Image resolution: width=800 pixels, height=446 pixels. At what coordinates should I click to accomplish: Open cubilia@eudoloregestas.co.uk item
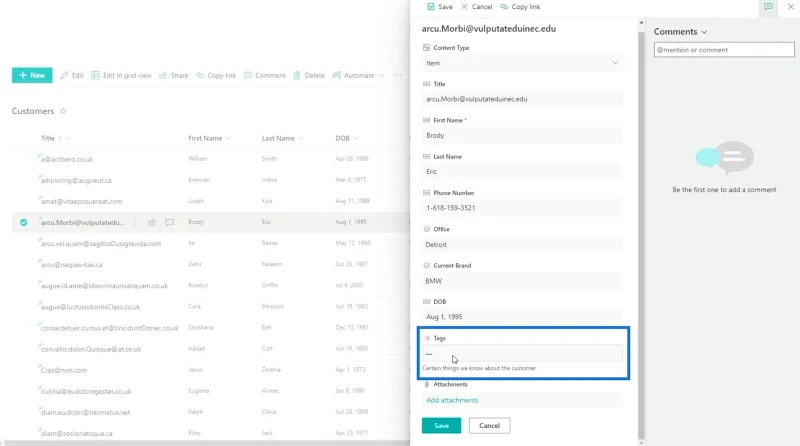[86, 391]
